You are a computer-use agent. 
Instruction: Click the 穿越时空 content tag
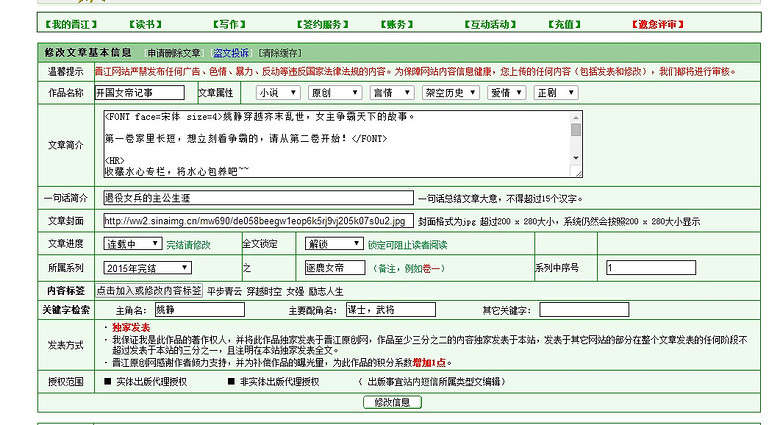pos(264,291)
